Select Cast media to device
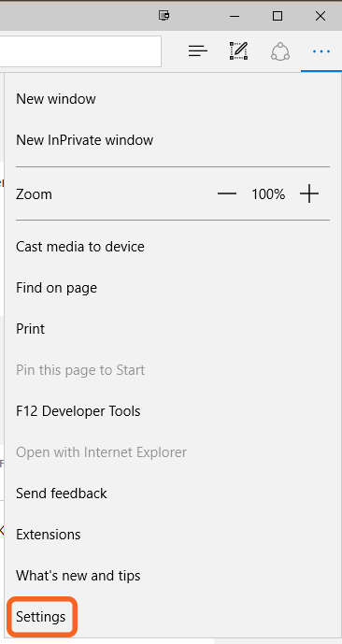The image size is (342, 644). point(80,247)
